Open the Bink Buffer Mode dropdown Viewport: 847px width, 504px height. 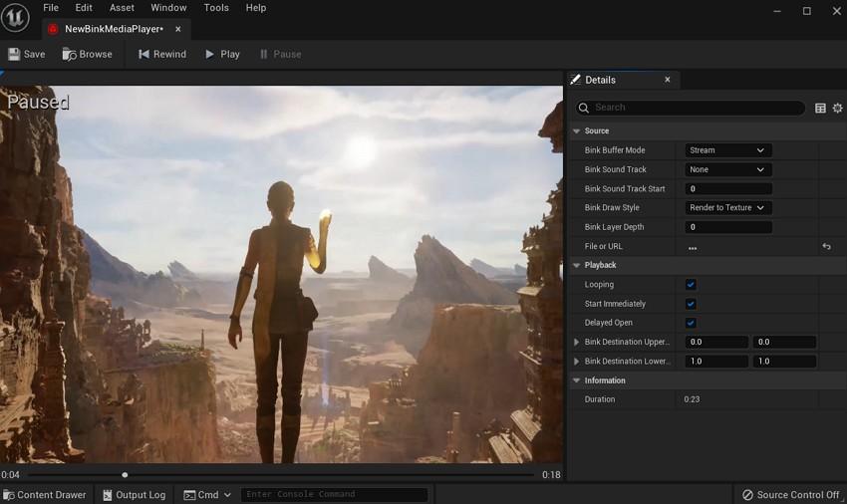coord(727,150)
